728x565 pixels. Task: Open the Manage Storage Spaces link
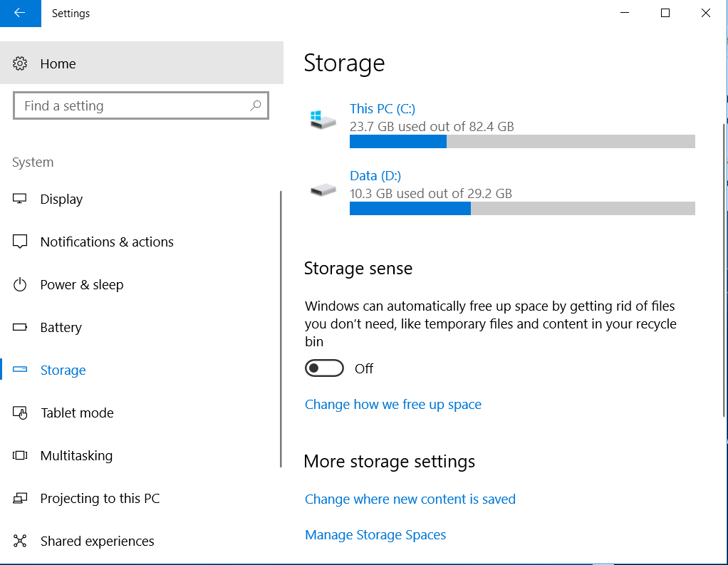click(375, 535)
